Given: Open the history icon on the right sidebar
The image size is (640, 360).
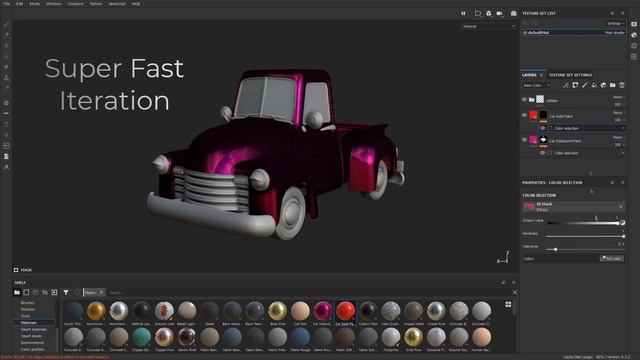Looking at the screenshot, I should point(634,46).
